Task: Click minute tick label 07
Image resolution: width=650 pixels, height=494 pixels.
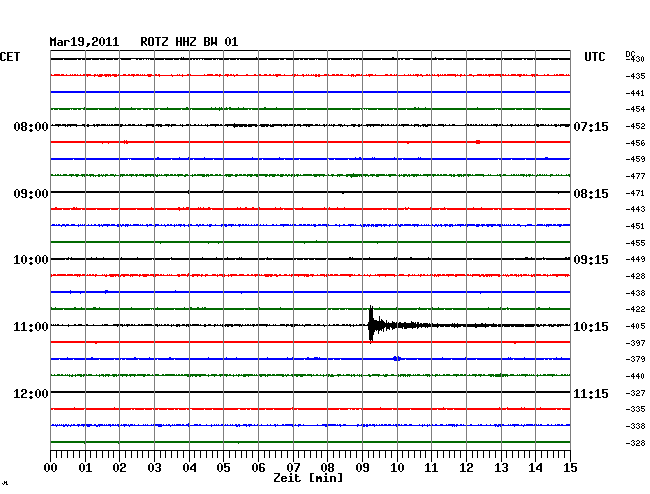Action: click(x=293, y=468)
